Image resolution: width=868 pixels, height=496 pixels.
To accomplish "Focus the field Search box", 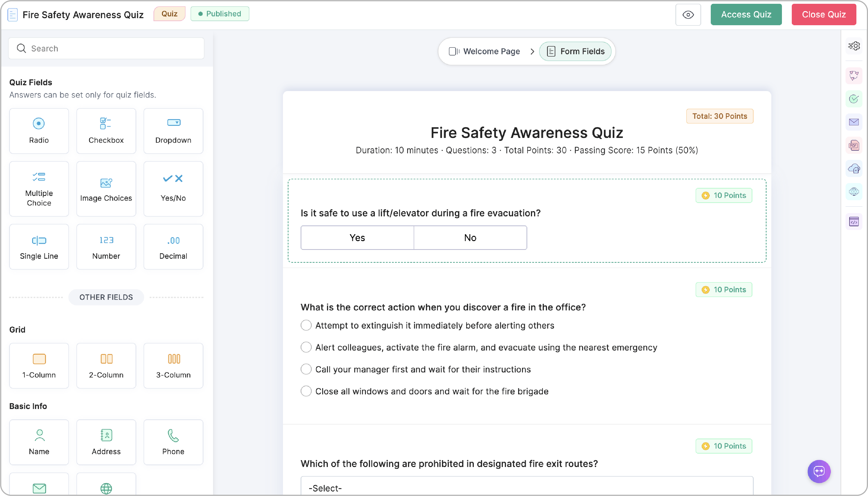I will [106, 48].
